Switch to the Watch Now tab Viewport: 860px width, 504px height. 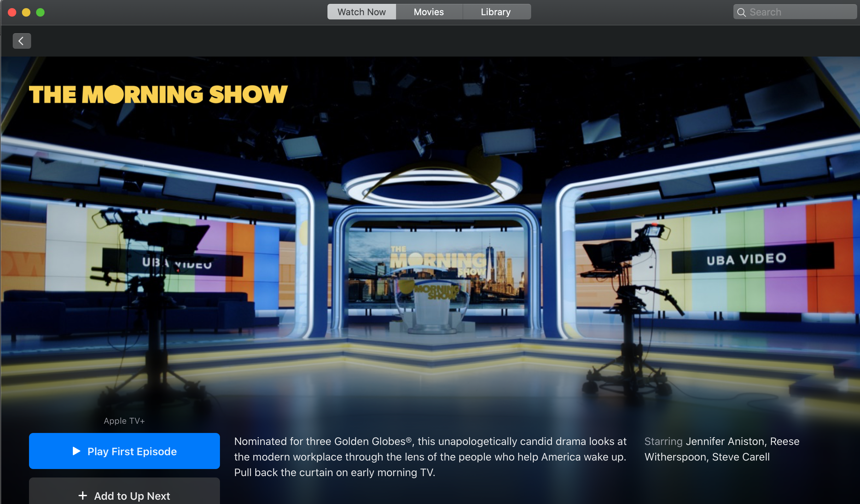coord(361,12)
